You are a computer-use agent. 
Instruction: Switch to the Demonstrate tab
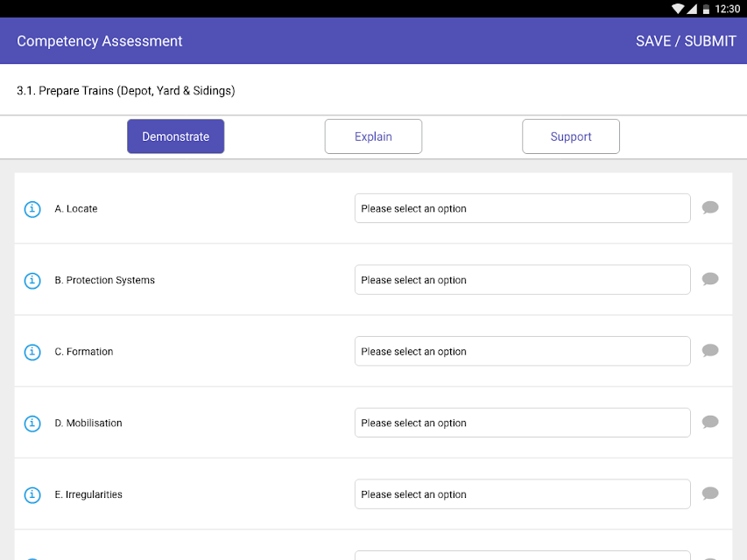(x=176, y=136)
